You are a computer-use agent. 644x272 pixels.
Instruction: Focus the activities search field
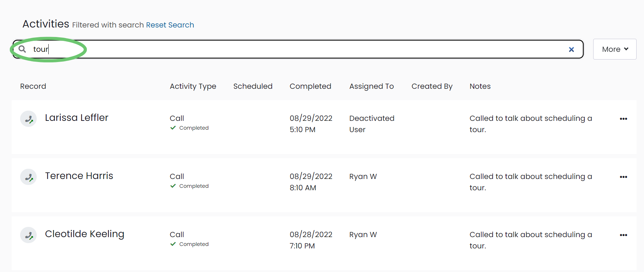[x=298, y=49]
